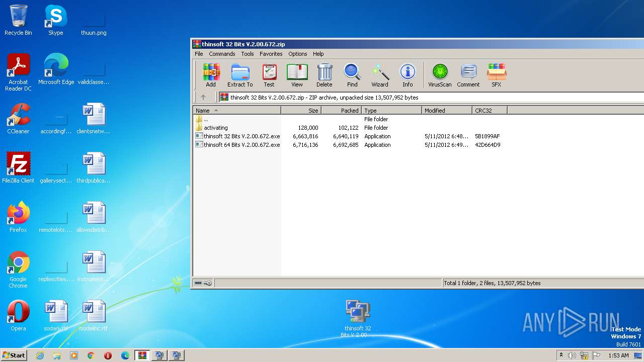Screen dimensions: 644x362
Task: Click WinRAR taskbar button
Action: (x=142, y=355)
